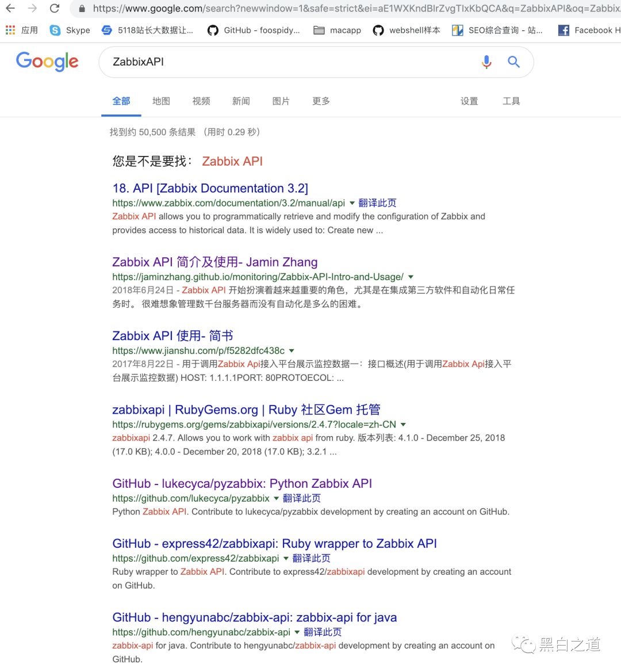Click the suggested spelling Zabbix API
The width and height of the screenshot is (621, 672).
pyautogui.click(x=232, y=161)
